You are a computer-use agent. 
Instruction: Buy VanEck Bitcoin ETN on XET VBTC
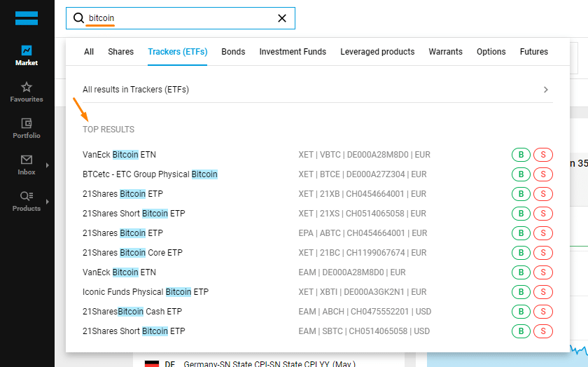[x=521, y=155]
